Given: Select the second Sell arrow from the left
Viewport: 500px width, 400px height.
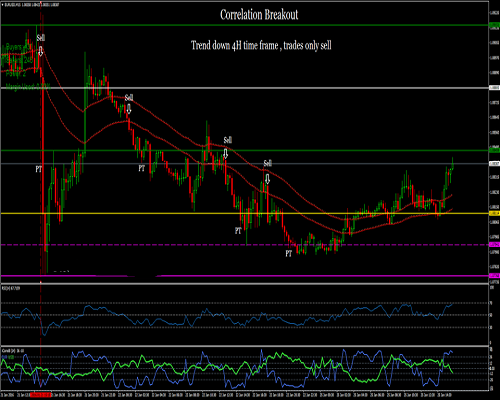Looking at the screenshot, I should (129, 109).
